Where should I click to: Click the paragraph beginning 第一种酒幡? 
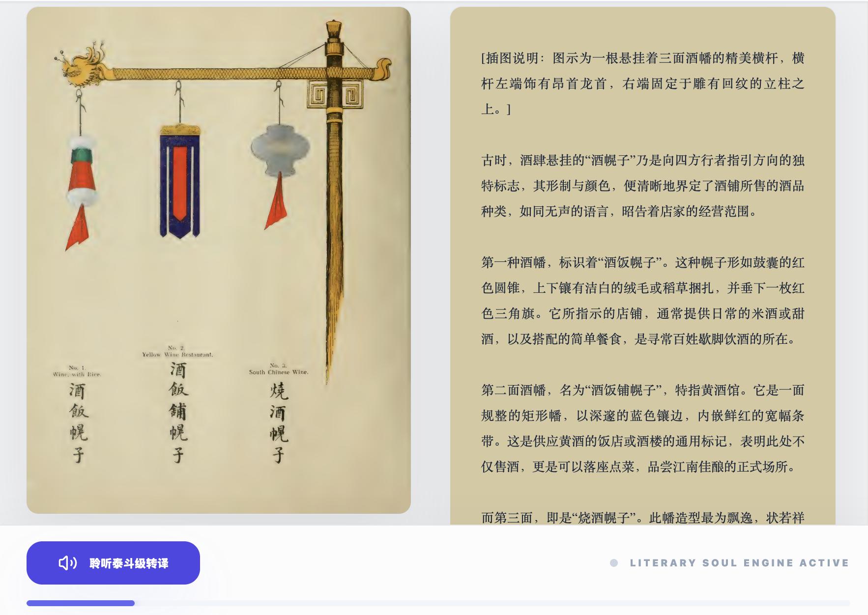click(x=642, y=301)
